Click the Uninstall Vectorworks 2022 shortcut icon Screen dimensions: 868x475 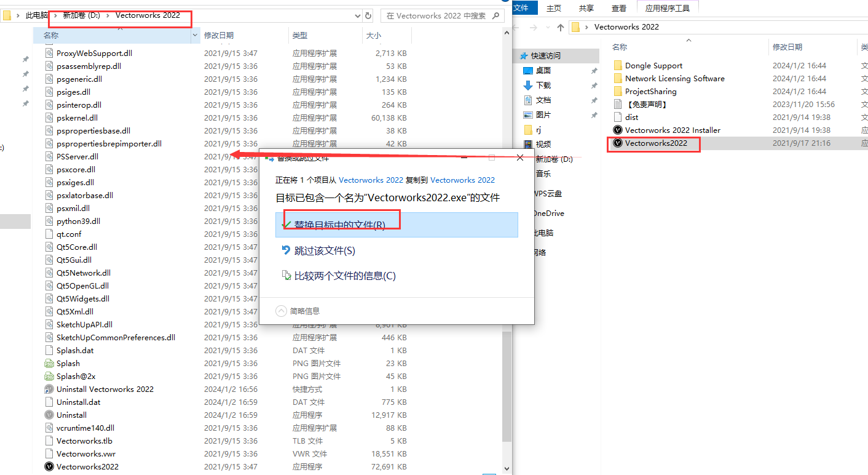coord(49,389)
